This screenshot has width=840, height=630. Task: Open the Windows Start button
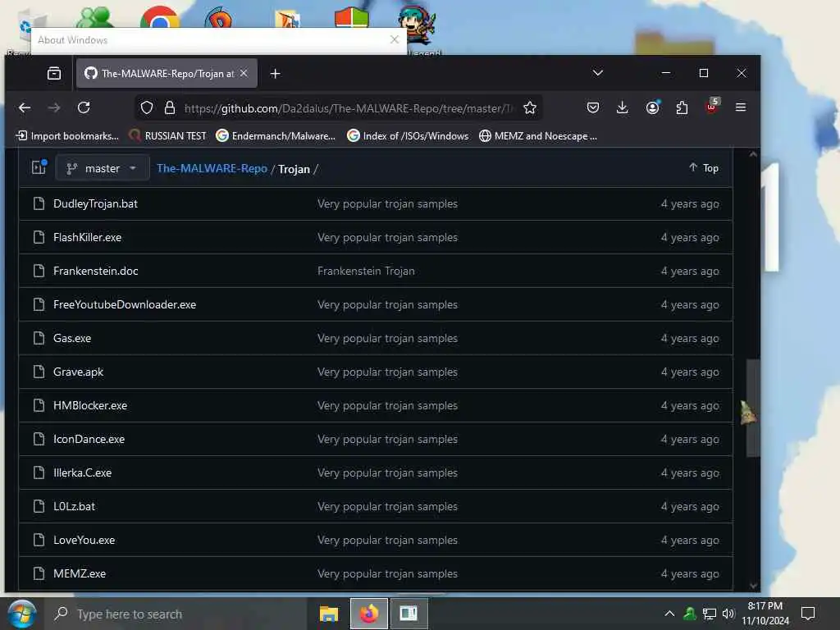[x=21, y=614]
